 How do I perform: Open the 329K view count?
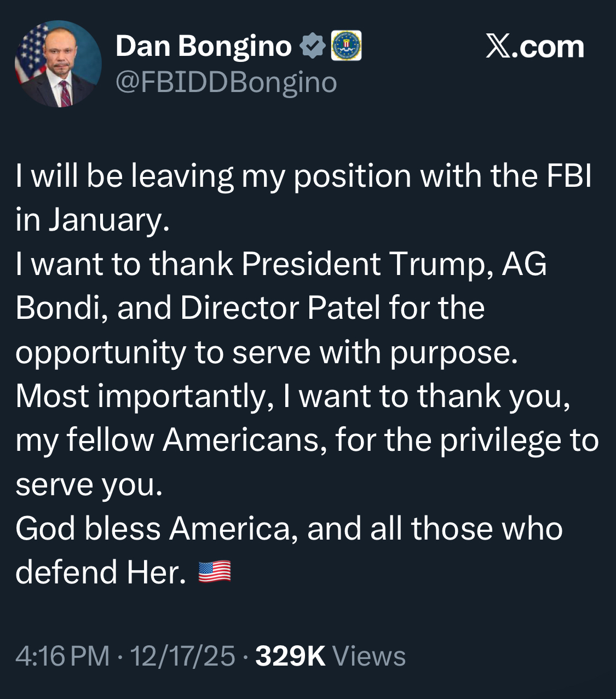click(x=290, y=656)
